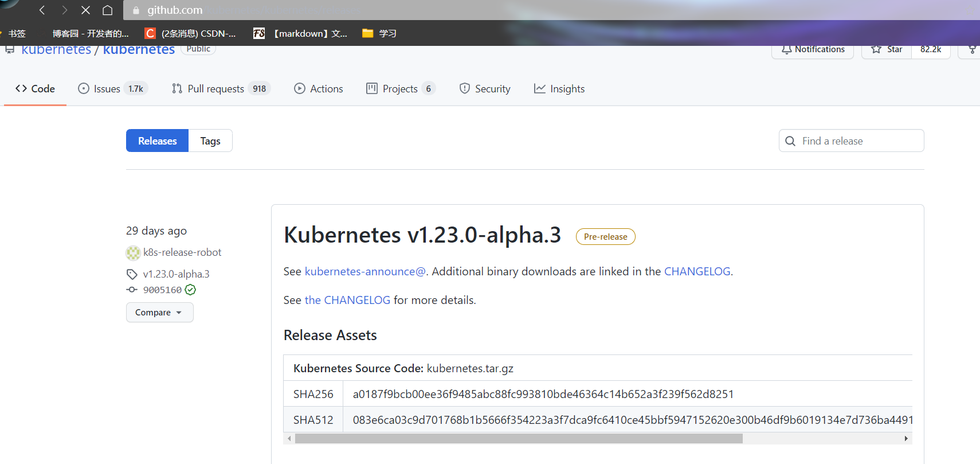Open the kubernetes organization link in header
Screen dimensions: 980x464
56,50
